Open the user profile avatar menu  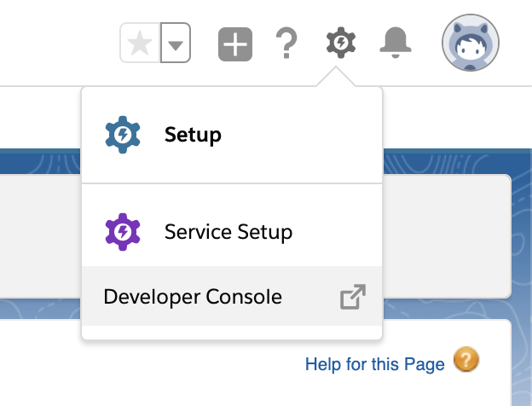470,43
